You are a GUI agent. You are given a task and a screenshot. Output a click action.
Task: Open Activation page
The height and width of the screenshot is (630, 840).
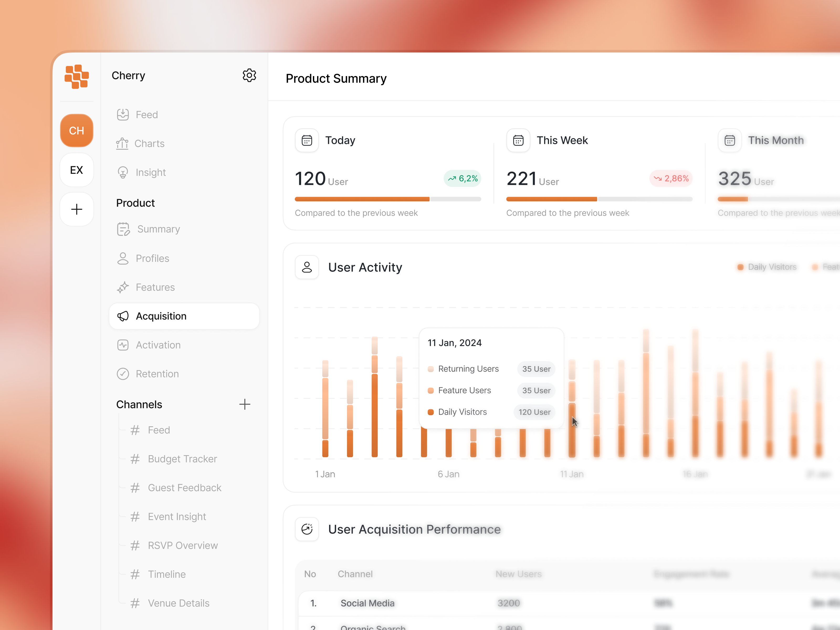[158, 345]
